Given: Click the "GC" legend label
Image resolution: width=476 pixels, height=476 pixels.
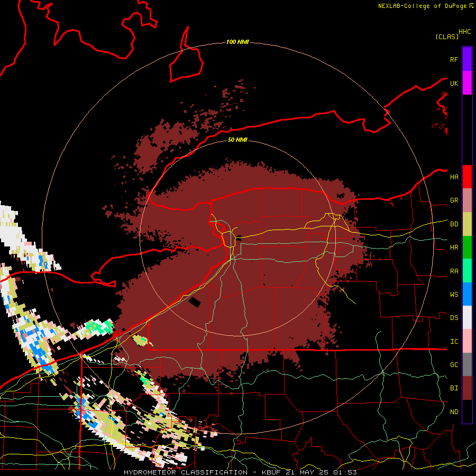Looking at the screenshot, I should tap(454, 365).
